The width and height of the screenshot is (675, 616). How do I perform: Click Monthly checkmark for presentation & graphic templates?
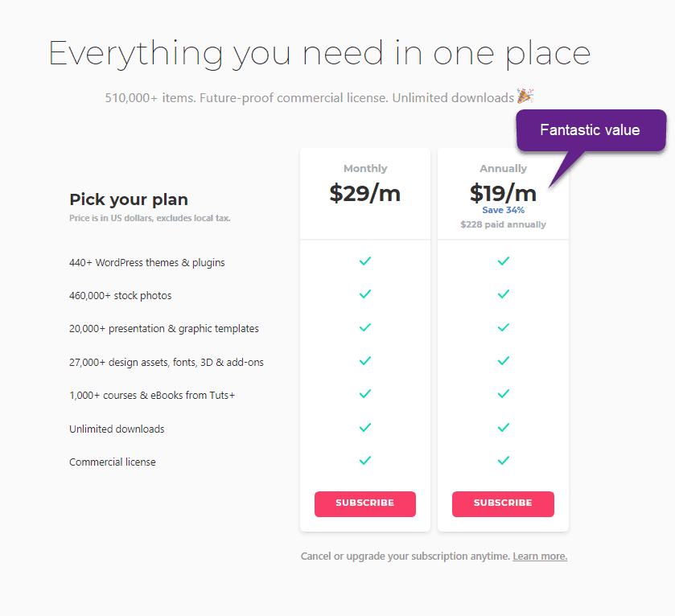365,327
